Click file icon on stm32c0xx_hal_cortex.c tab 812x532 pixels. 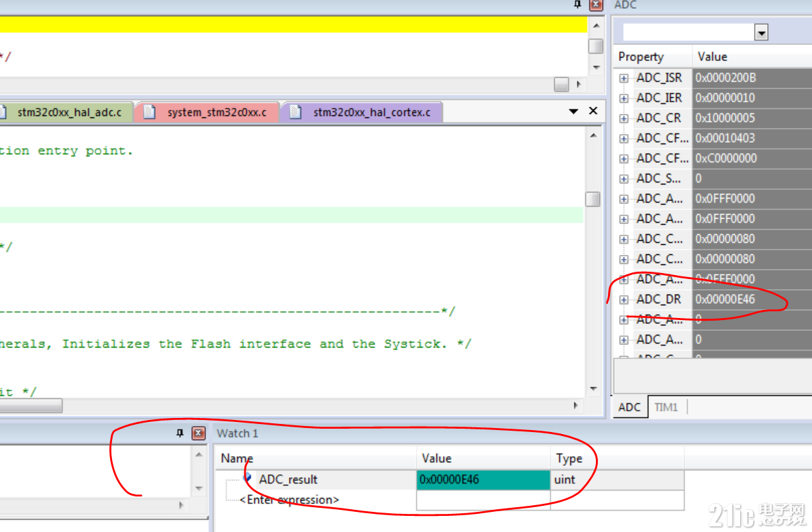click(296, 112)
